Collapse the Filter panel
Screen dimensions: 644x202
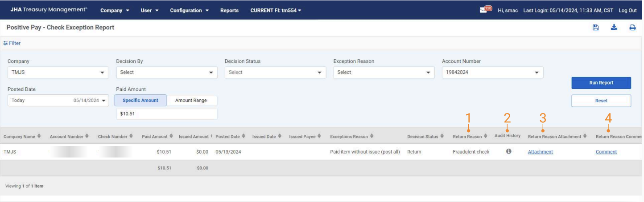(12, 43)
